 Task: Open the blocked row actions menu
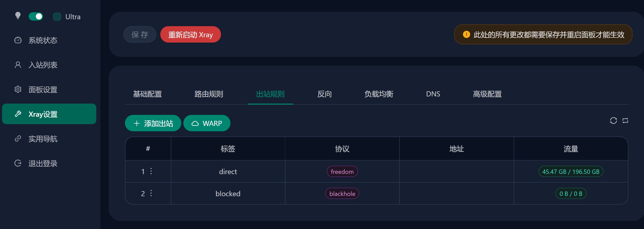click(151, 193)
